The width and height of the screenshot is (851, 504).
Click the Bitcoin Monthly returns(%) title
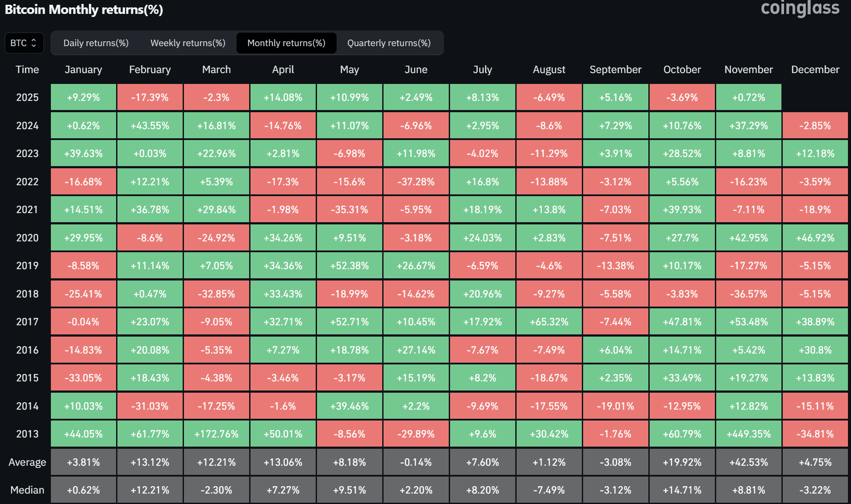[84, 10]
